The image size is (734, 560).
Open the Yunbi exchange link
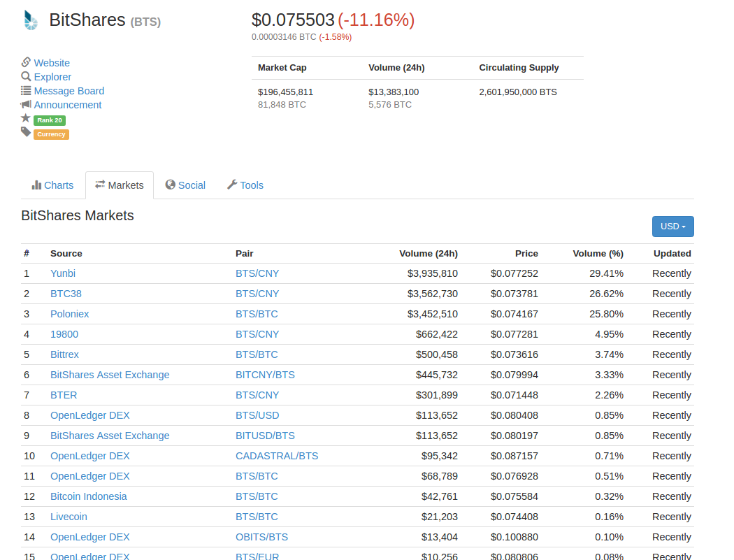[x=63, y=273]
